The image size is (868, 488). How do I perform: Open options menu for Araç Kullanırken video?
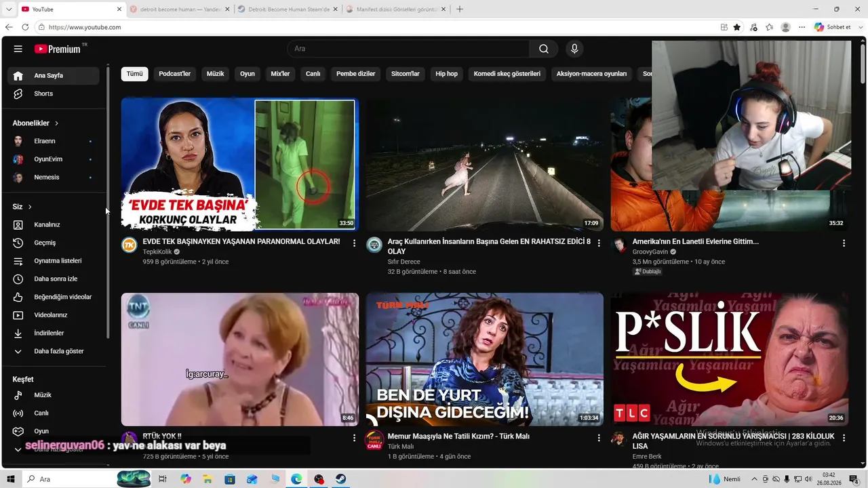599,243
